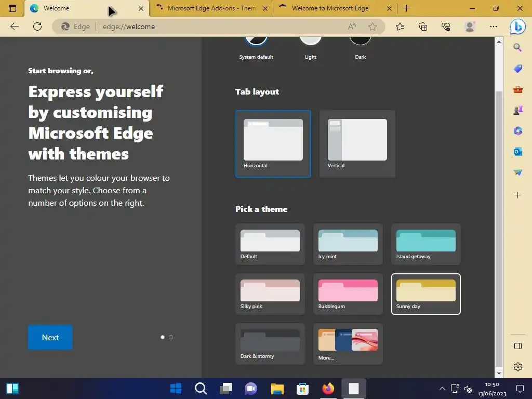Open sidebar Search icon
The height and width of the screenshot is (399, 532).
pos(517,47)
